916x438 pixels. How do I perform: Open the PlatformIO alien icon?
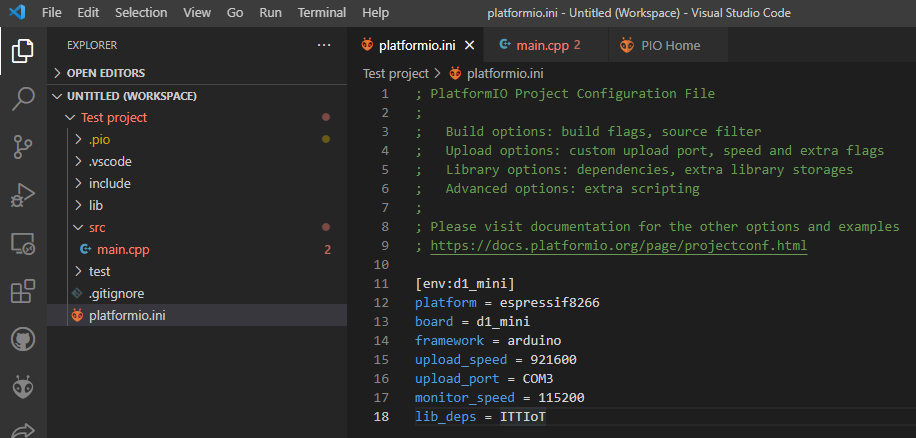pos(23,387)
